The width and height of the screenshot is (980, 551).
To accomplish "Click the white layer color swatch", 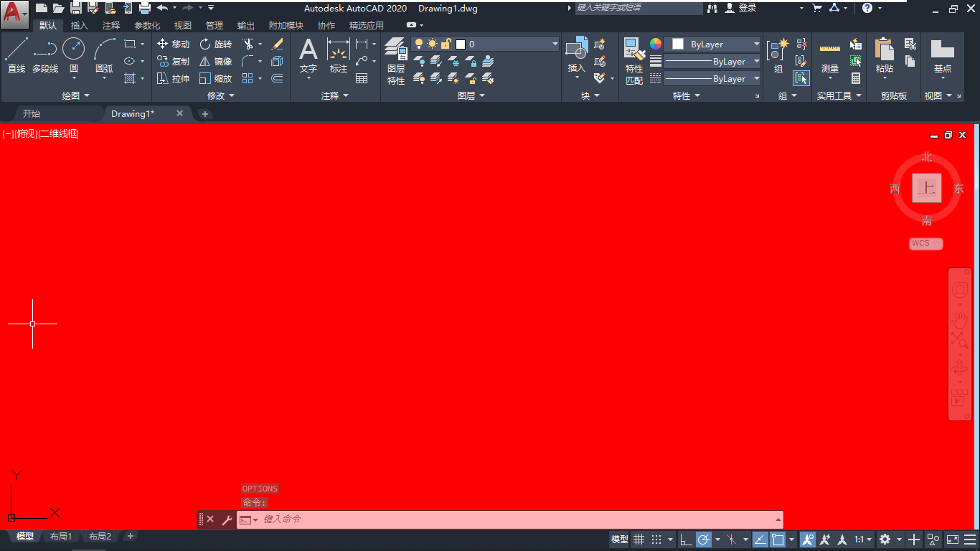I will (x=461, y=44).
